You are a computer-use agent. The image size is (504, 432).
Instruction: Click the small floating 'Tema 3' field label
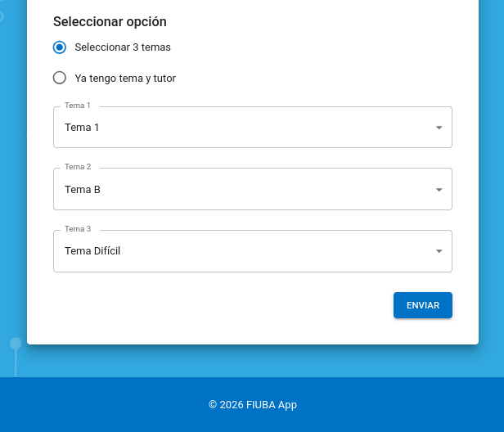point(78,229)
